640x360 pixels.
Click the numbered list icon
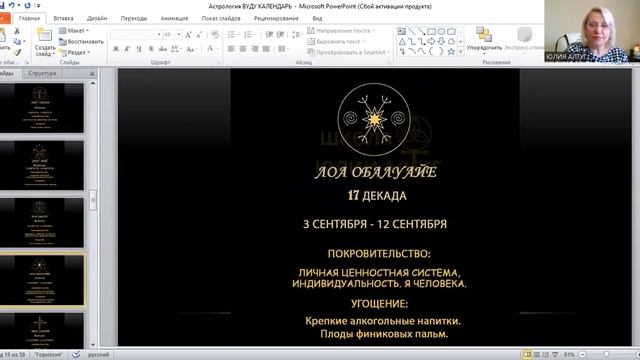pos(249,35)
